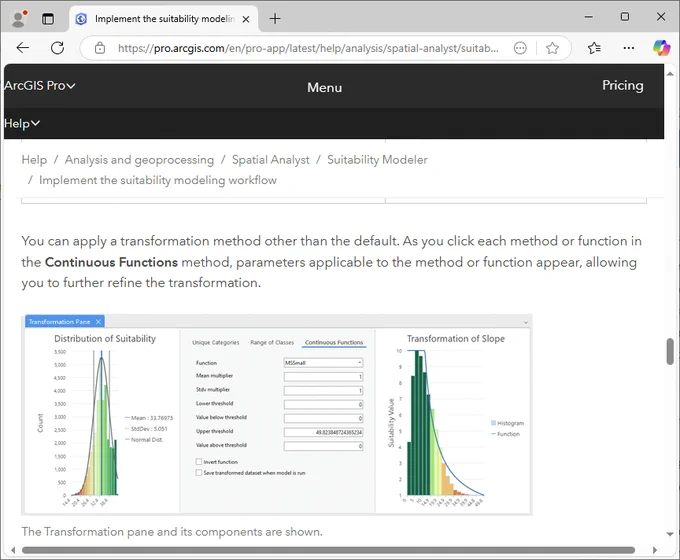Check 'Save transformed dataset when model is run'
The image size is (680, 560).
[199, 472]
